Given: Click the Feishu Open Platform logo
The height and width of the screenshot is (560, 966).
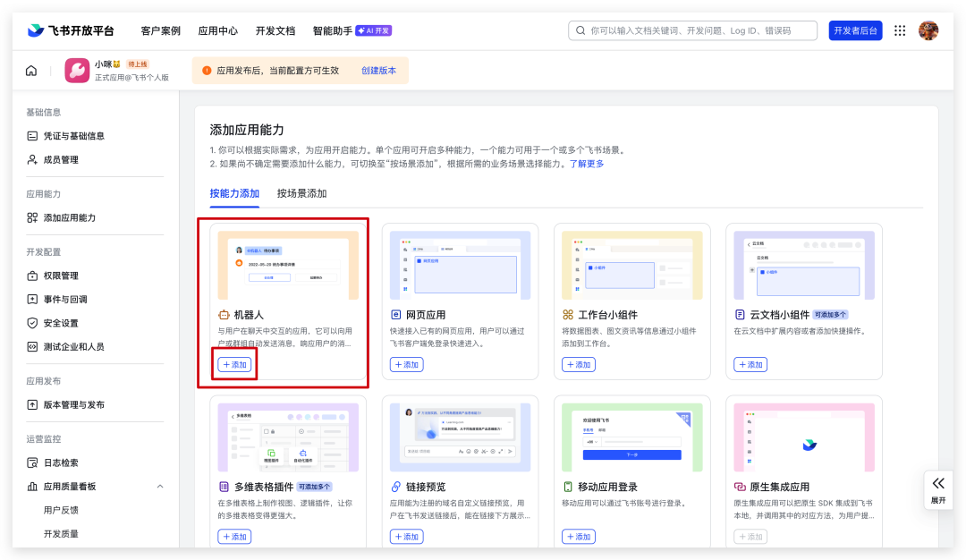Looking at the screenshot, I should point(71,30).
